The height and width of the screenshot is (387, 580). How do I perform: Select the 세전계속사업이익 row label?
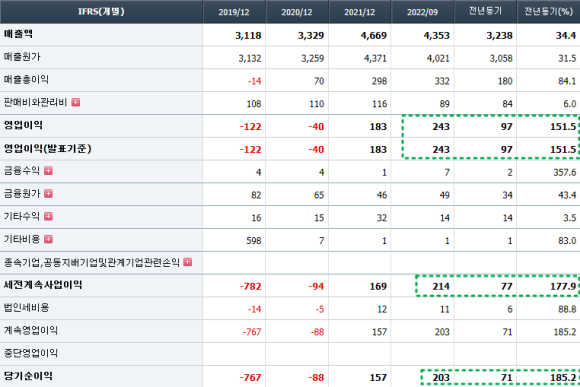[x=43, y=285]
